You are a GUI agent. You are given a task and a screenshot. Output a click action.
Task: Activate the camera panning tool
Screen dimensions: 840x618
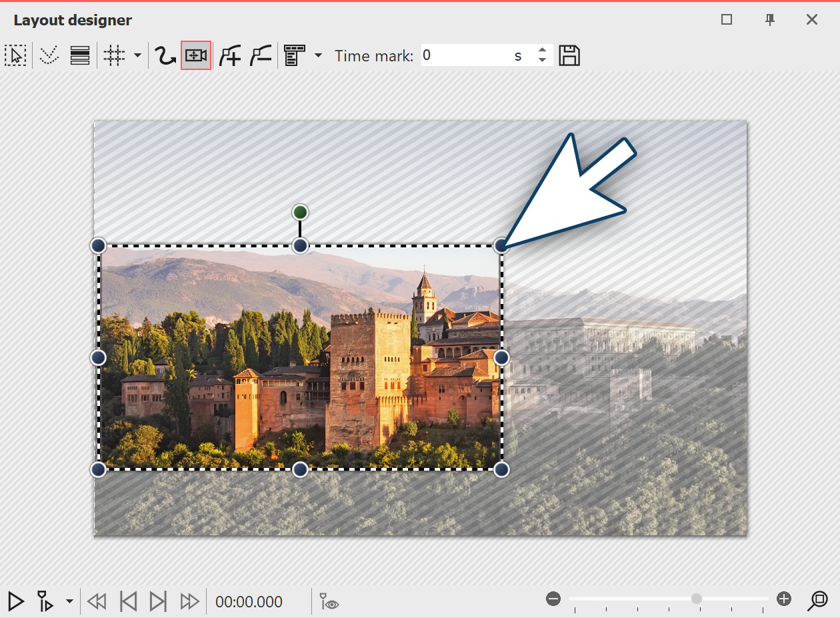click(x=195, y=55)
